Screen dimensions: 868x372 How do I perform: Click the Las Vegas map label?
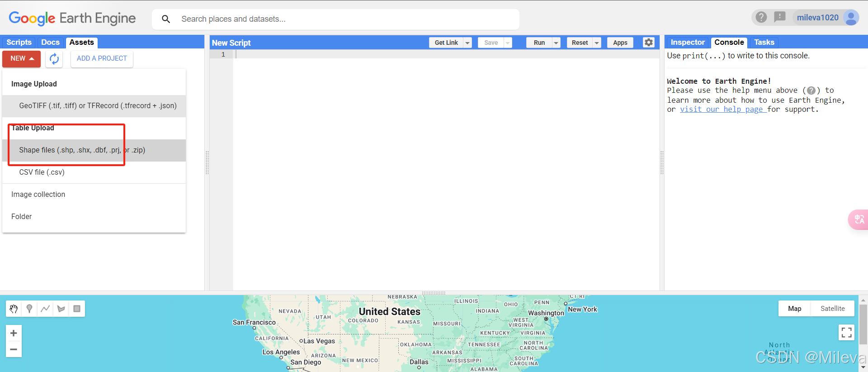pyautogui.click(x=319, y=341)
